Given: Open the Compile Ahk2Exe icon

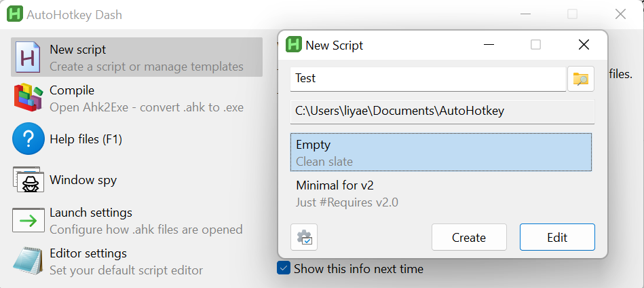Looking at the screenshot, I should [x=29, y=98].
